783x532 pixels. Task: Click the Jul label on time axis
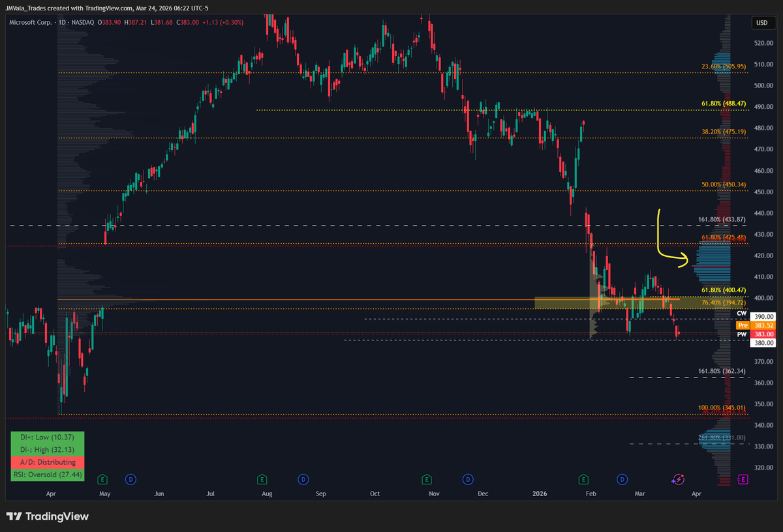click(210, 494)
